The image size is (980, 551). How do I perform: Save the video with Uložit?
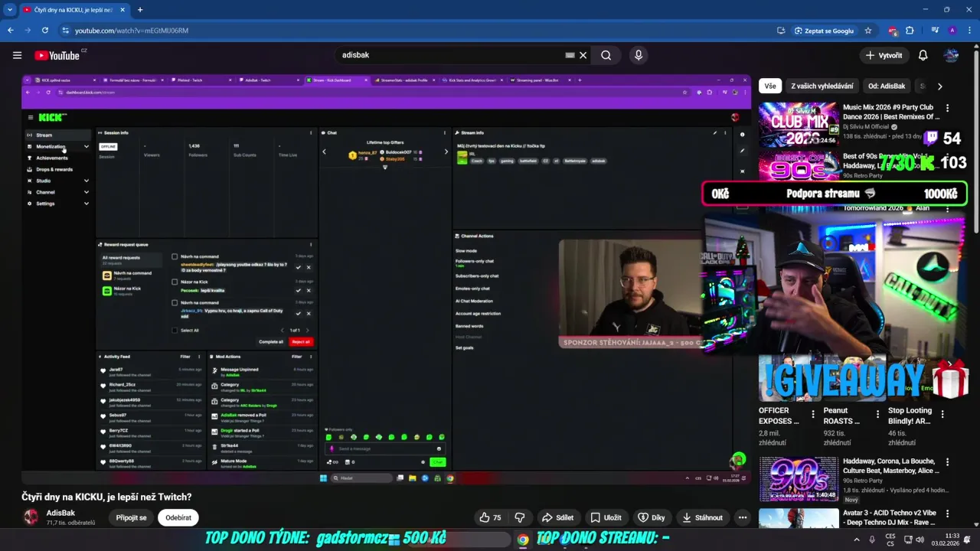[606, 517]
